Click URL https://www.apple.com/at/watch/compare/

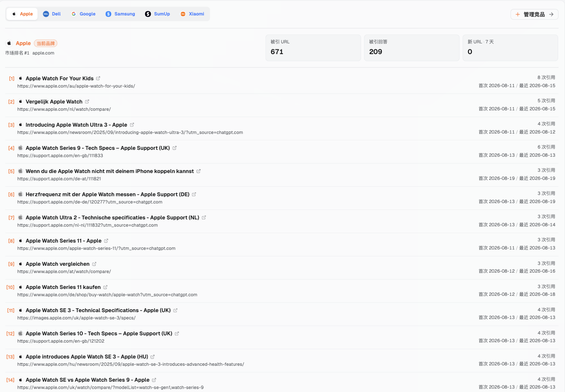tap(64, 271)
